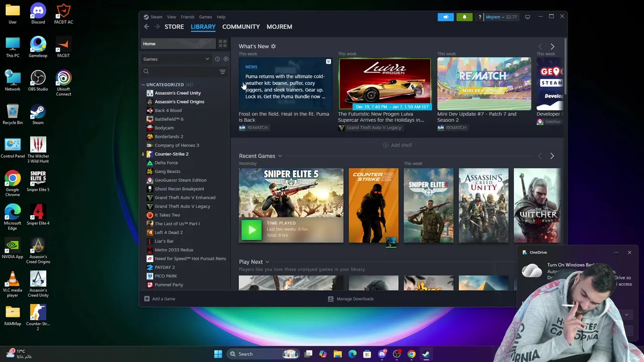Open the green notifications bell
The height and width of the screenshot is (362, 644).
tap(464, 17)
